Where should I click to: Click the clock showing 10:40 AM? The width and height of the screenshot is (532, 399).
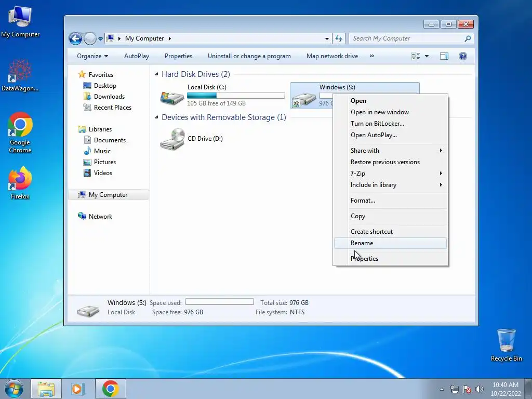click(x=505, y=385)
